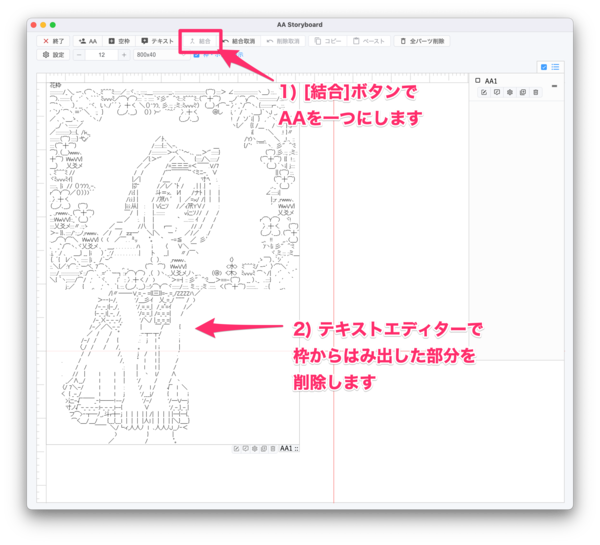Switch to list view icon in parts panel
The width and height of the screenshot is (600, 545).
tap(555, 67)
